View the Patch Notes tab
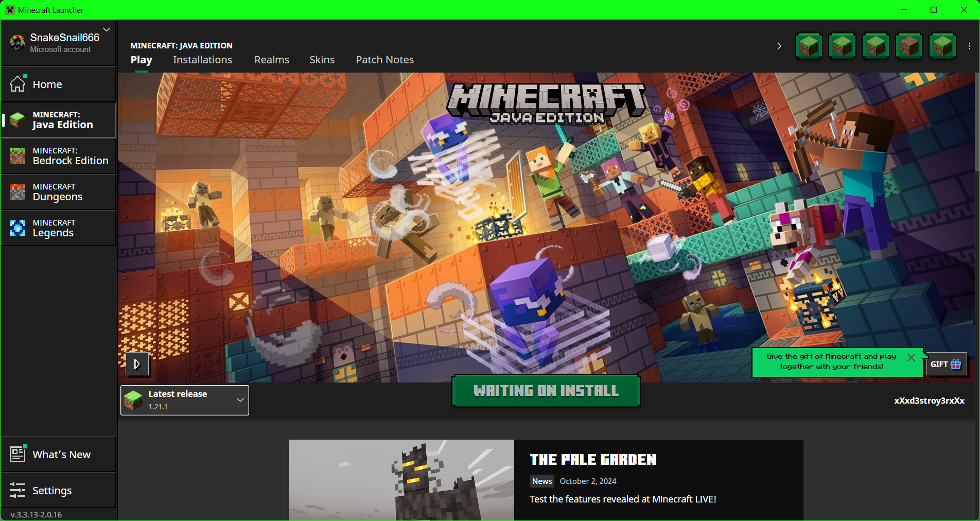This screenshot has height=521, width=980. [385, 60]
